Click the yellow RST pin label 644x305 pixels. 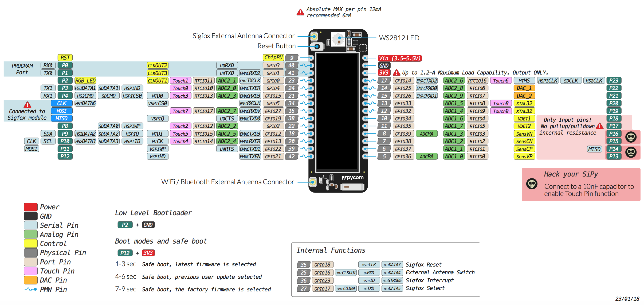pos(65,57)
